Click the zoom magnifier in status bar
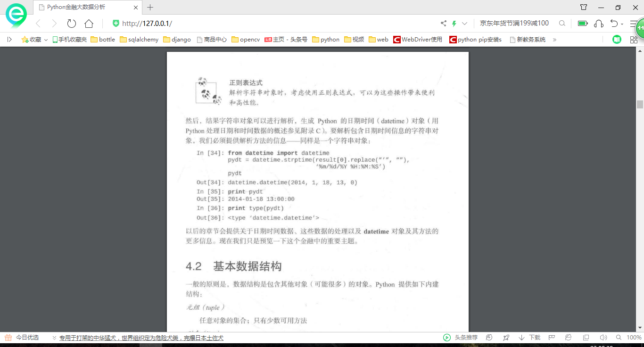Screen dimensions: 644x347 click(x=619, y=338)
